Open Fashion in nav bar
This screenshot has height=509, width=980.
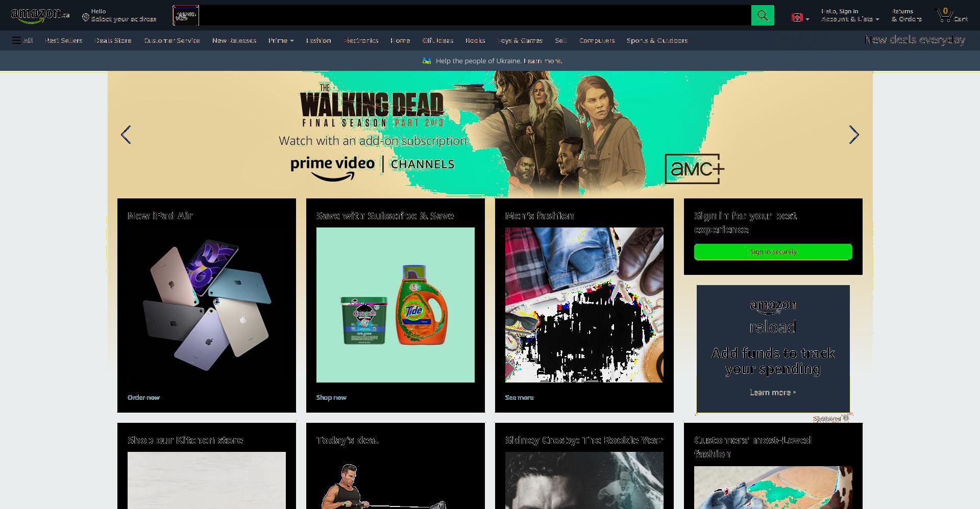(318, 40)
